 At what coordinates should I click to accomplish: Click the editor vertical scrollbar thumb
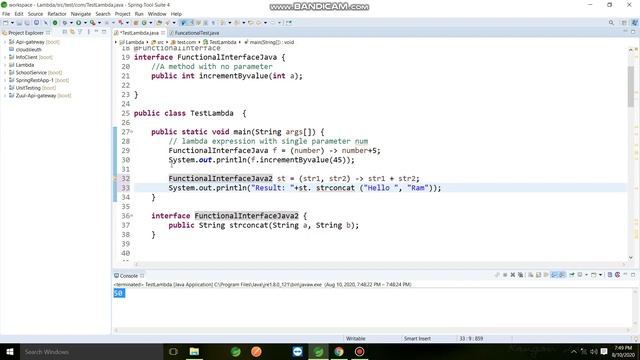tap(631, 86)
